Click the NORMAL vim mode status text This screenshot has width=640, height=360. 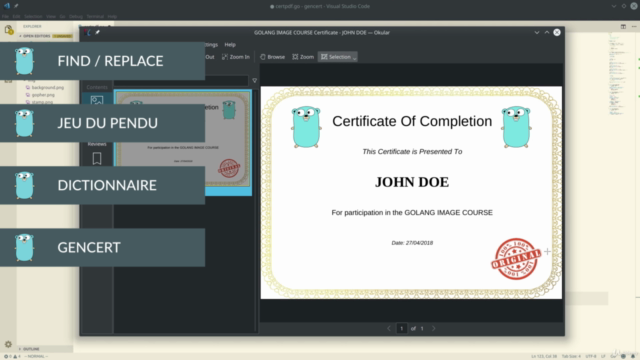(36, 356)
